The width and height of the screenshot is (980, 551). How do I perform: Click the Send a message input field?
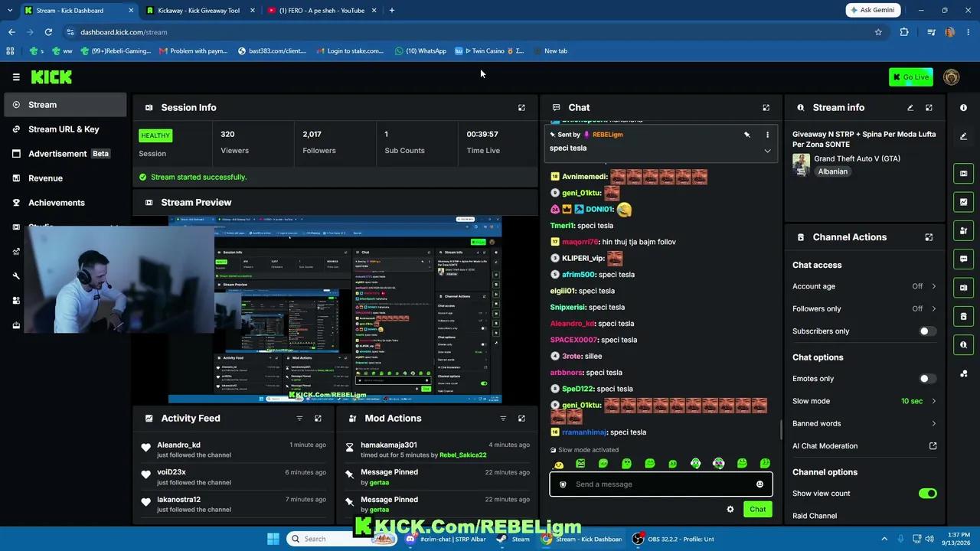pyautogui.click(x=661, y=484)
